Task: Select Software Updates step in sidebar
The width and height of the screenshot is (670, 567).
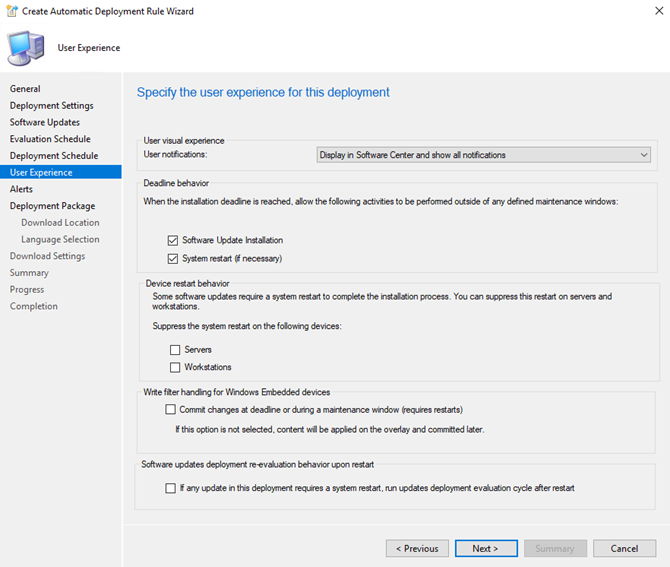Action: 45,122
